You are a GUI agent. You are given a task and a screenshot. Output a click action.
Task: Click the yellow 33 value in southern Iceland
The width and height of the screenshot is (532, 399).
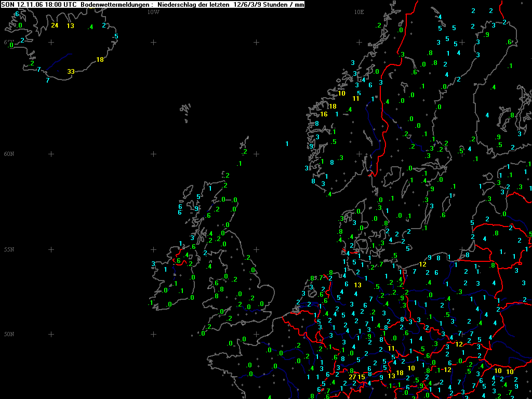click(71, 72)
